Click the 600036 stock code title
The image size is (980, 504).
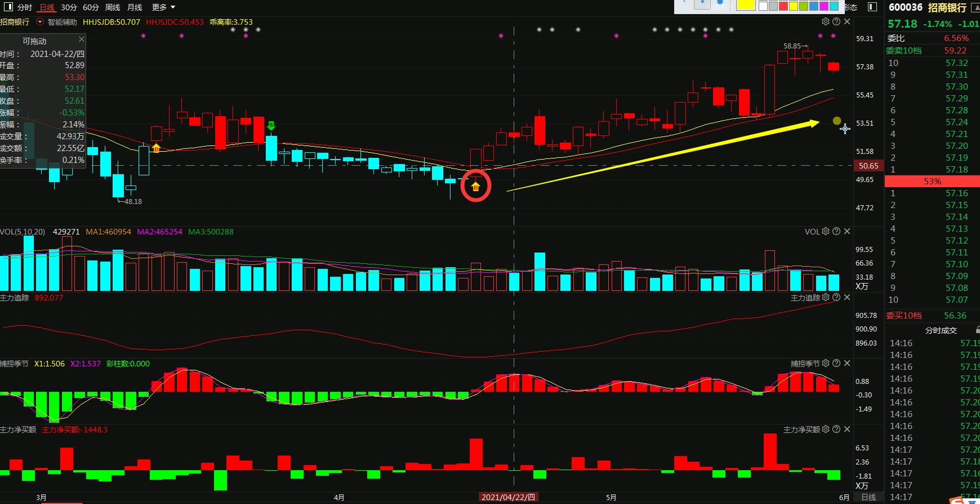point(906,7)
